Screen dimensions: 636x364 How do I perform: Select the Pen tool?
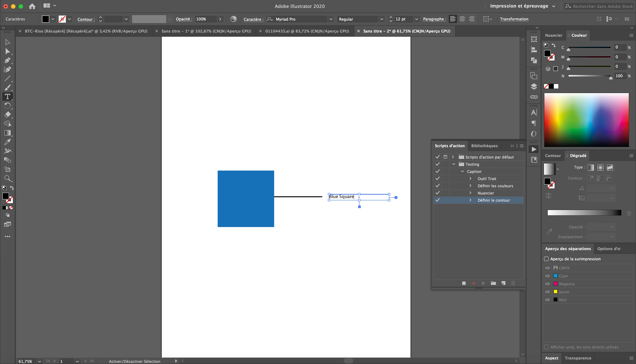pyautogui.click(x=7, y=60)
